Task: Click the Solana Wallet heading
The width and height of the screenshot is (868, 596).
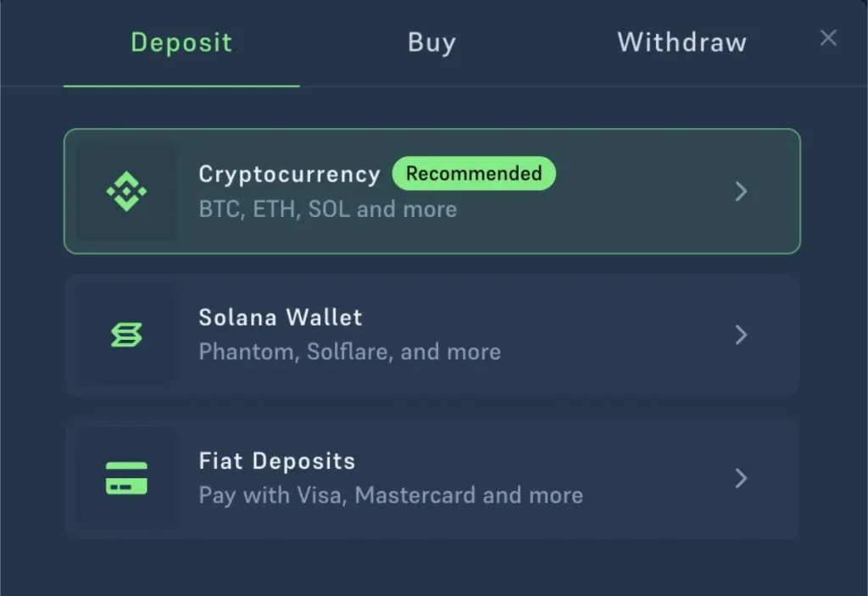Action: pos(281,317)
